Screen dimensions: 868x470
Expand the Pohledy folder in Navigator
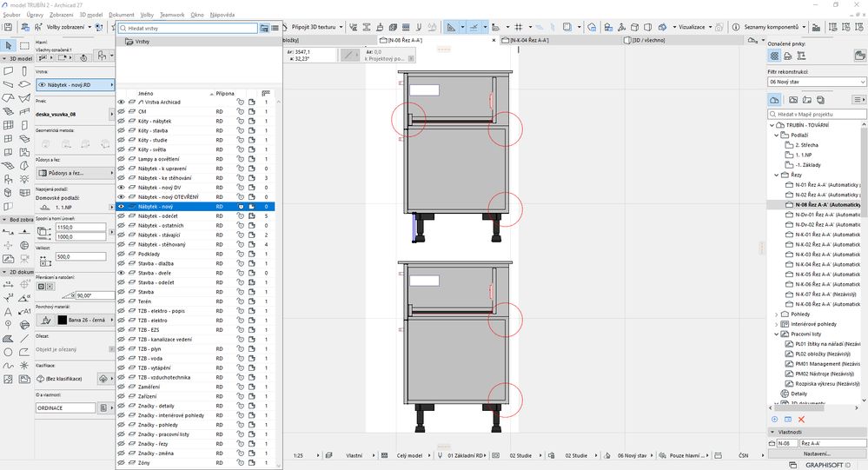point(776,314)
